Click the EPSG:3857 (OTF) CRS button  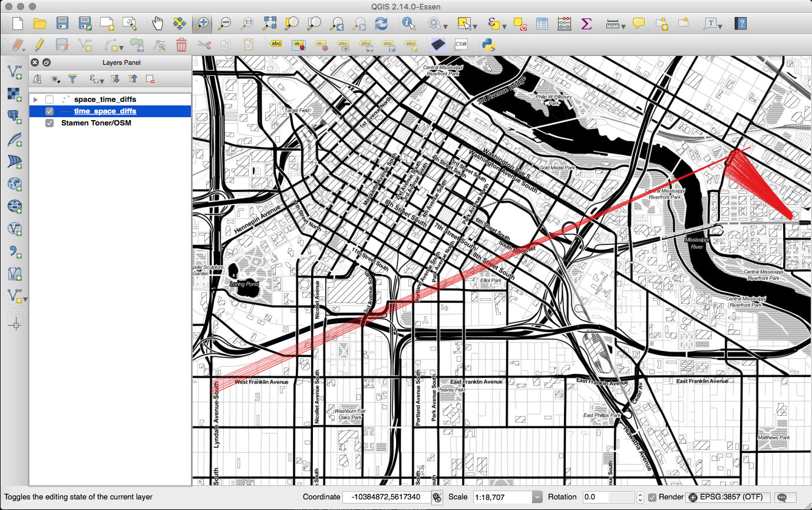click(728, 497)
